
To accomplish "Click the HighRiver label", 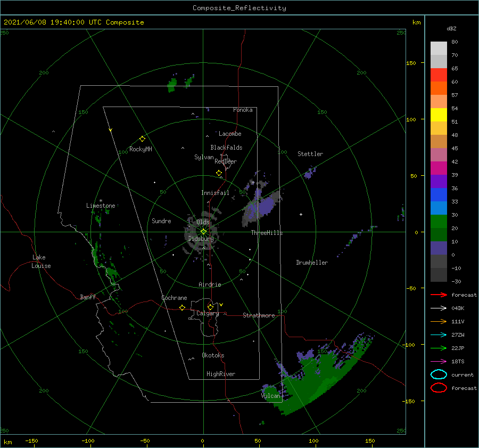I will (x=221, y=374).
